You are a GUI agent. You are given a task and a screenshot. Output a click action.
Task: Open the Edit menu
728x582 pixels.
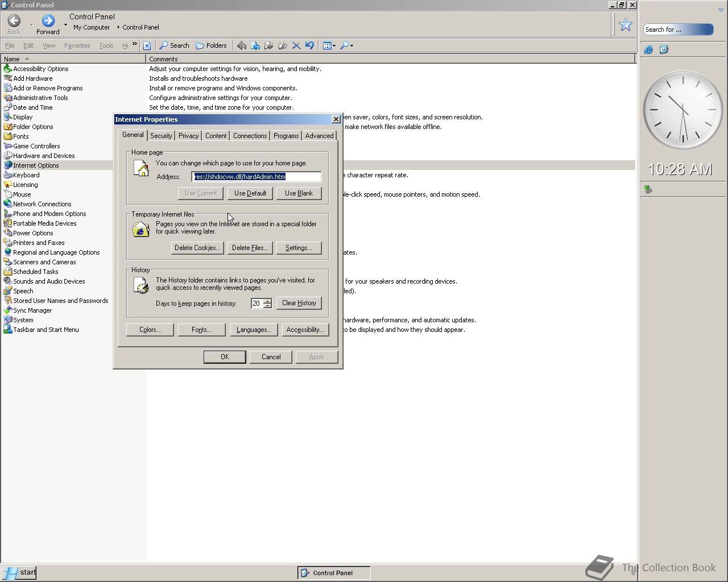click(28, 45)
